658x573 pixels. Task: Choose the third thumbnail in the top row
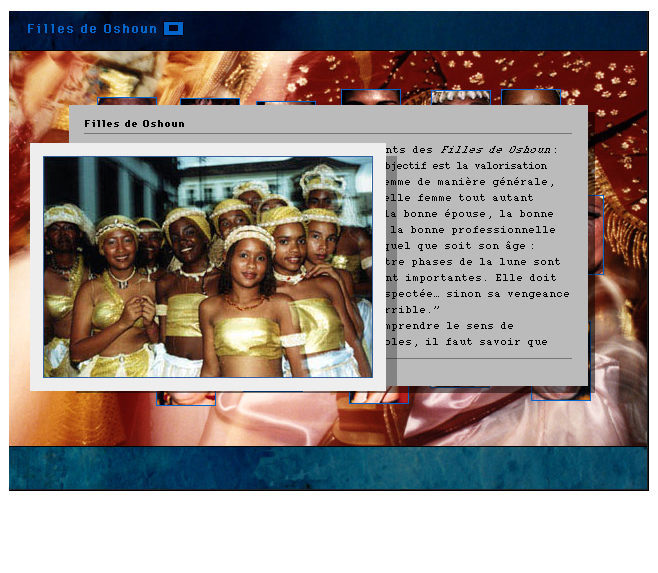[x=285, y=102]
